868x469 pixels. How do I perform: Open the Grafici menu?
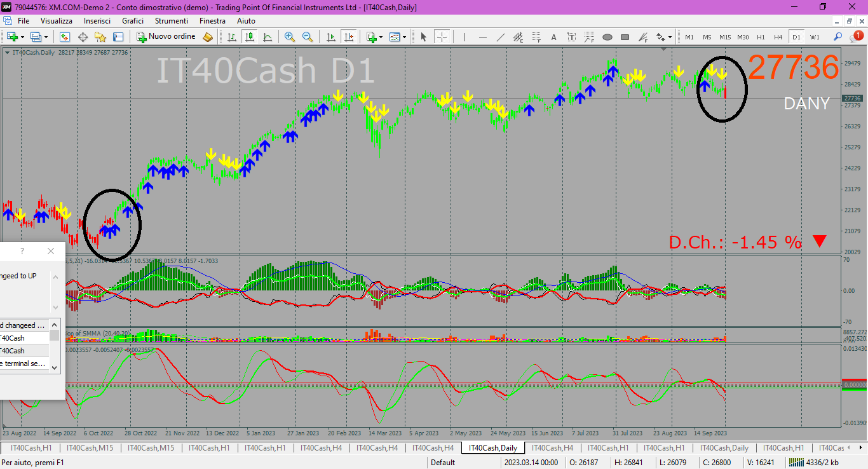[133, 20]
